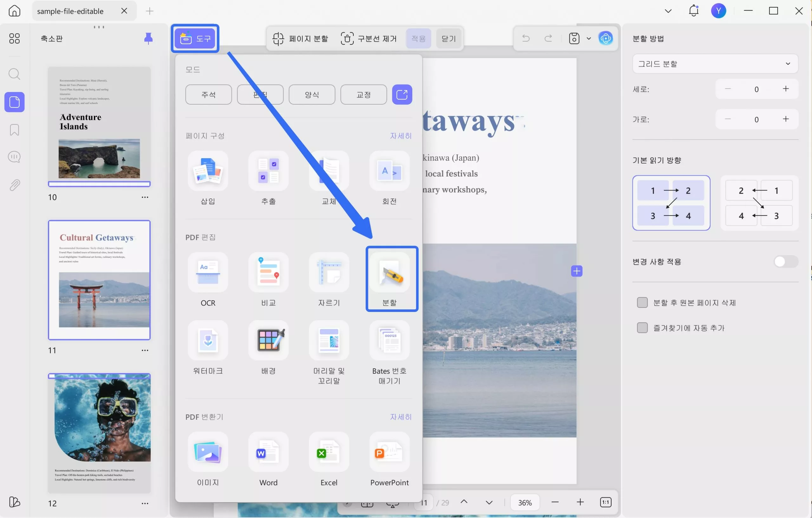Open 자세히 link next to 페이지 구성
This screenshot has height=518, width=812.
[401, 136]
